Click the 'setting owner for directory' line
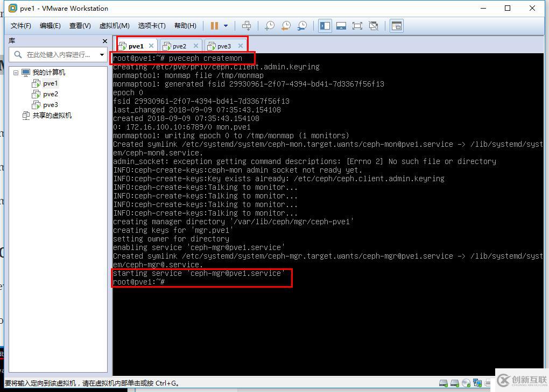 (171, 239)
